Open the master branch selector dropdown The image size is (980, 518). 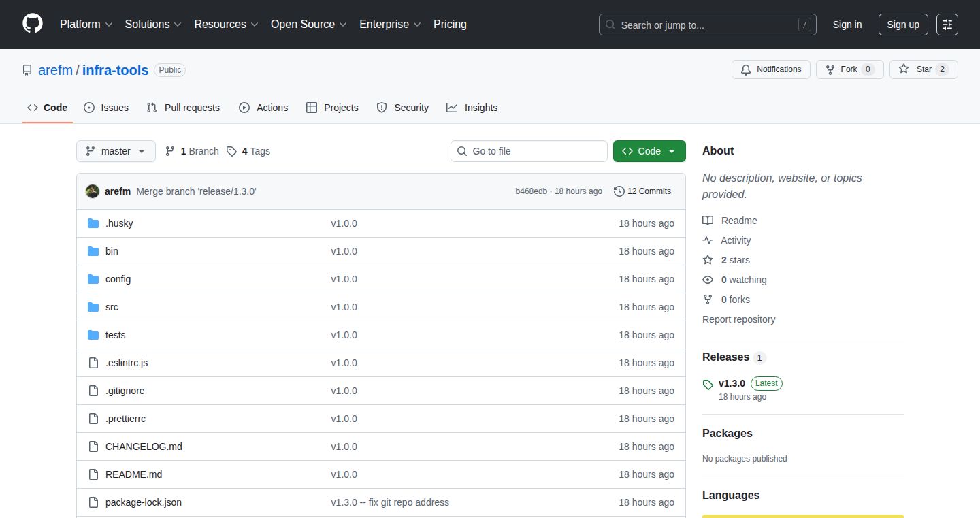point(116,151)
